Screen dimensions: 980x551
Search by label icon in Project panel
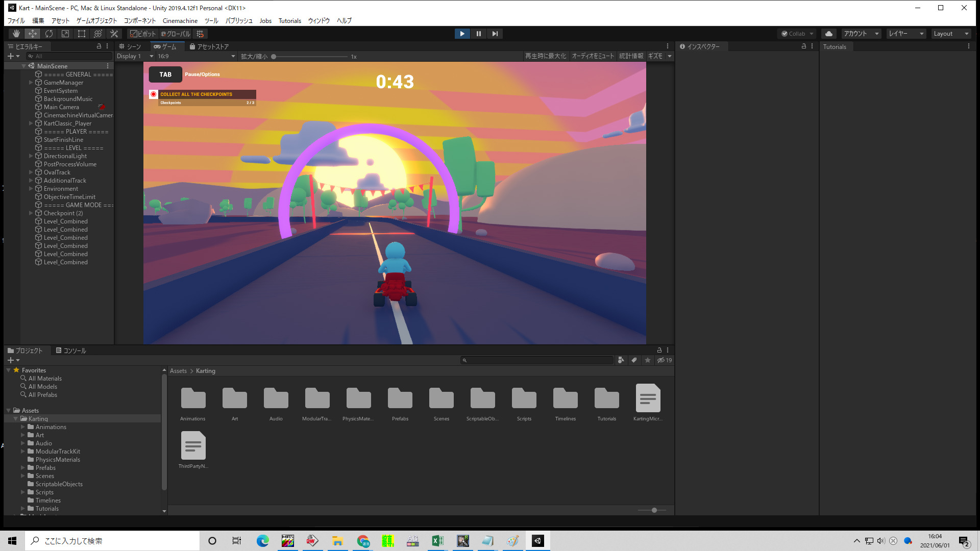tap(634, 360)
